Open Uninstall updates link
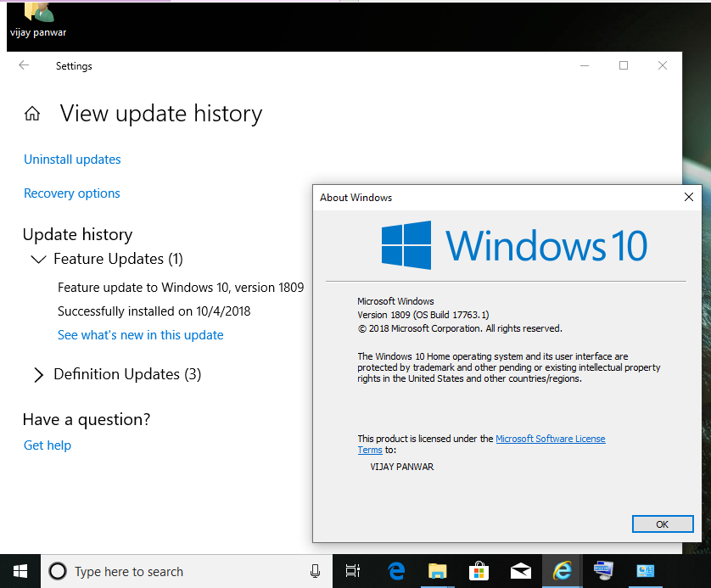This screenshot has height=588, width=711. [x=72, y=160]
